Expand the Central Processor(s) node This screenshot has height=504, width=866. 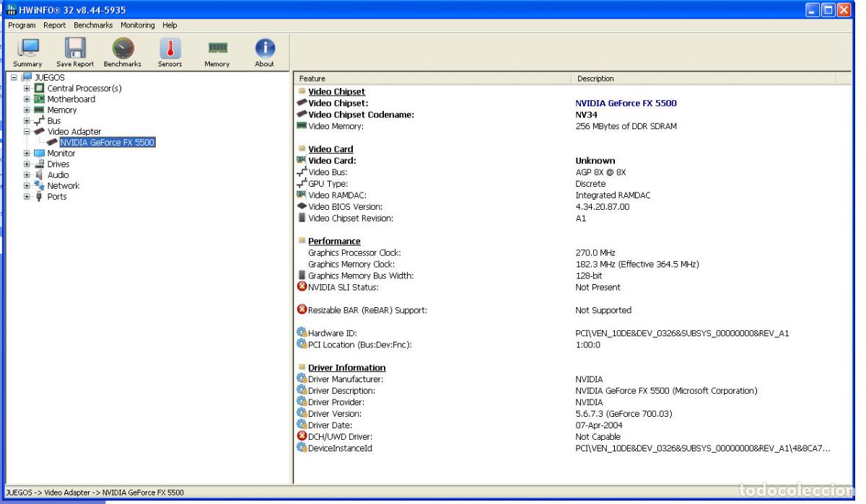click(x=27, y=88)
